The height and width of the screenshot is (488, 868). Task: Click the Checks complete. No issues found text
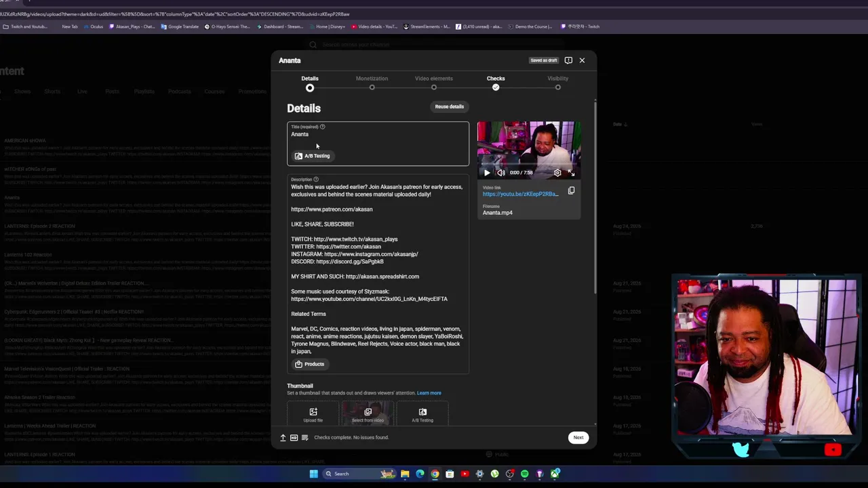coord(351,438)
